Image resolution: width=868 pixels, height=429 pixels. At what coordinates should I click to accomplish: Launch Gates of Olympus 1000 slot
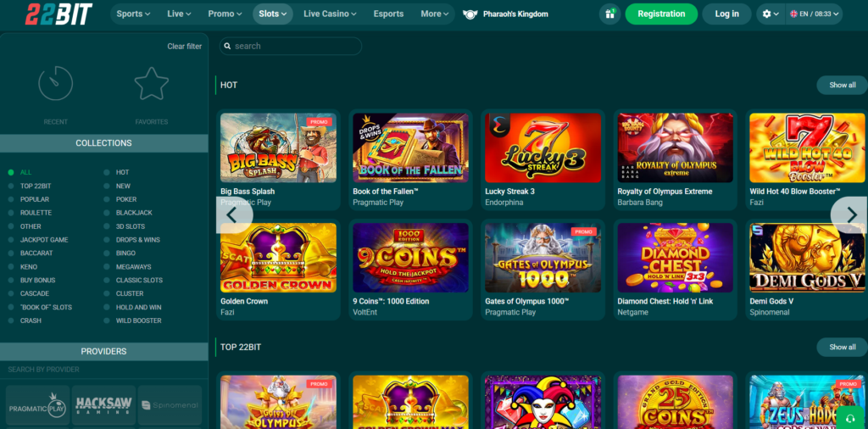[x=543, y=258]
